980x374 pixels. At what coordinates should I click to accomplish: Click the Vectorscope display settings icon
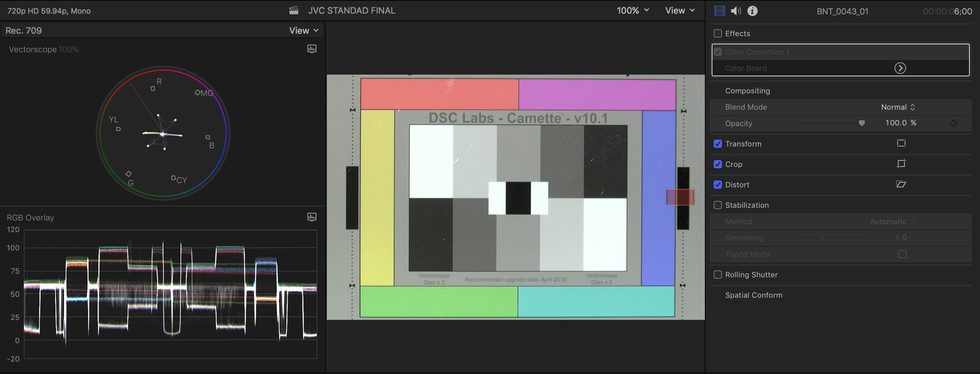[312, 49]
